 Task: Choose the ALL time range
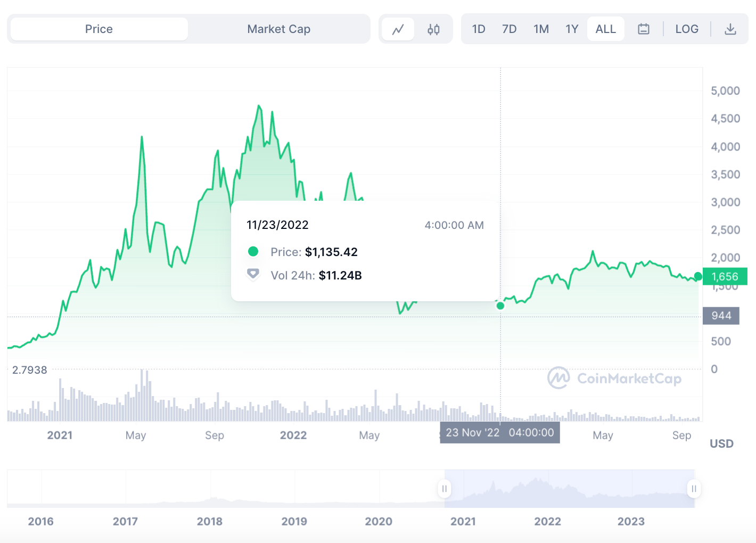pos(606,29)
